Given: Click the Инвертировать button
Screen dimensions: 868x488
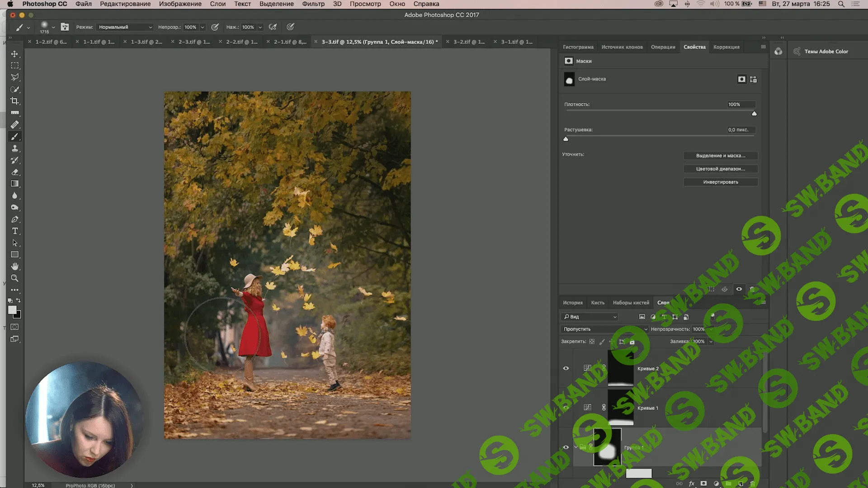Looking at the screenshot, I should tap(720, 182).
